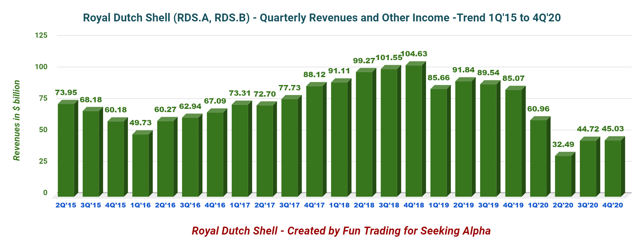Click the 2Q'19 axis label
This screenshot has width=644, height=249.
pos(464,205)
